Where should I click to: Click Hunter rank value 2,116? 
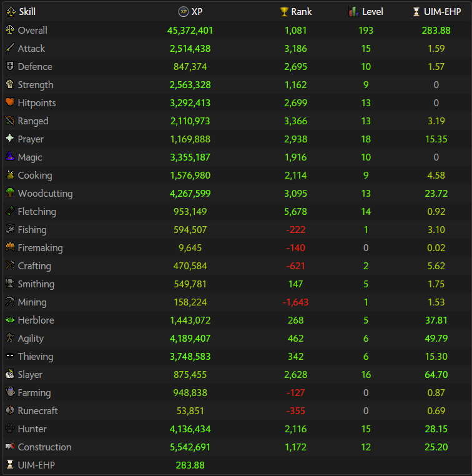296,429
